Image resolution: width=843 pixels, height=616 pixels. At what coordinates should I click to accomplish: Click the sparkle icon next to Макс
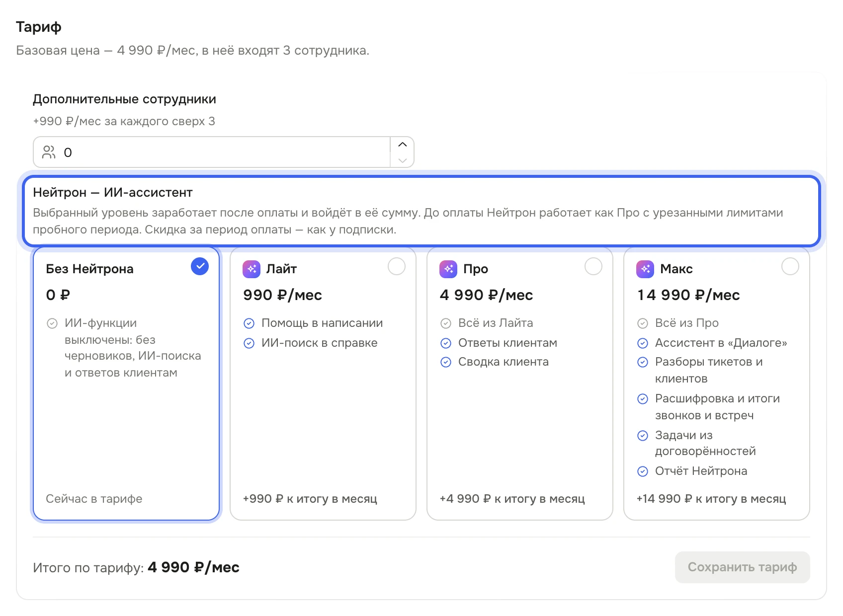point(645,269)
